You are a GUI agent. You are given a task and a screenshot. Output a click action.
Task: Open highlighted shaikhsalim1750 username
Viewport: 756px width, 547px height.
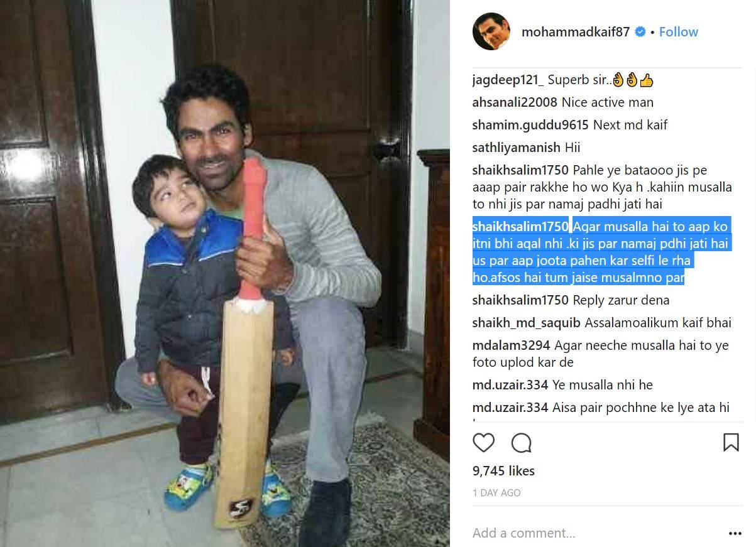[520, 227]
